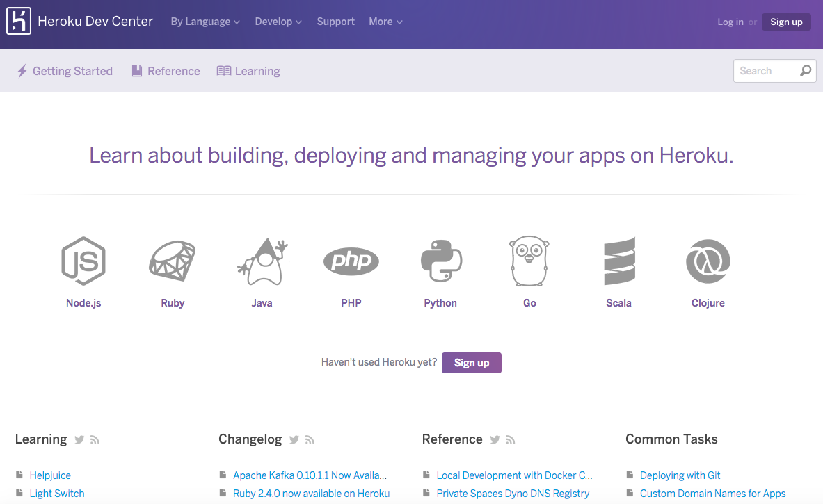Open the Ruby documentation icon
The height and width of the screenshot is (504, 823).
pos(173,261)
